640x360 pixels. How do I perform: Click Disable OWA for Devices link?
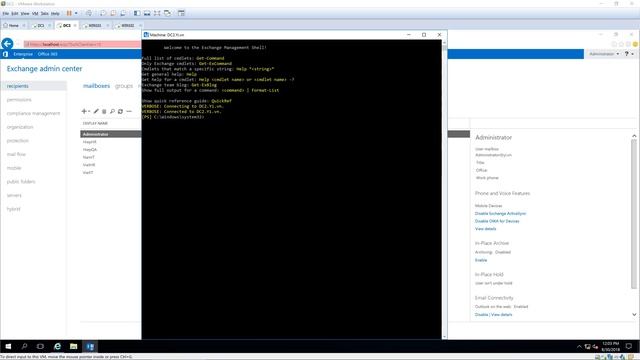(497, 221)
